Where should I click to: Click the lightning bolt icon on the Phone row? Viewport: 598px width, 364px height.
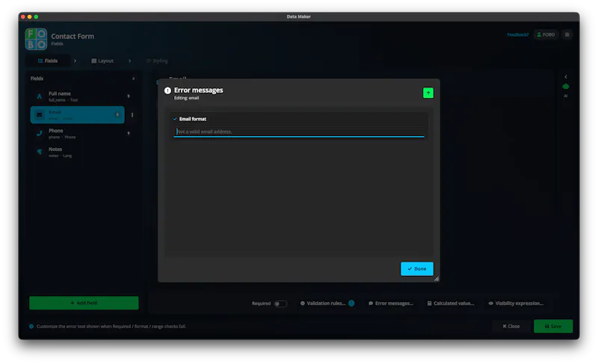pyautogui.click(x=129, y=133)
